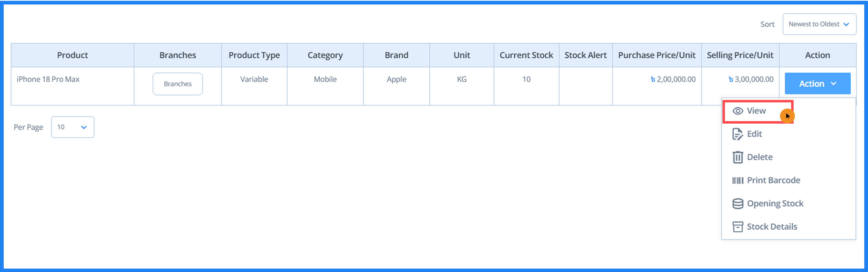Click the taka symbol in the selling price

point(731,79)
